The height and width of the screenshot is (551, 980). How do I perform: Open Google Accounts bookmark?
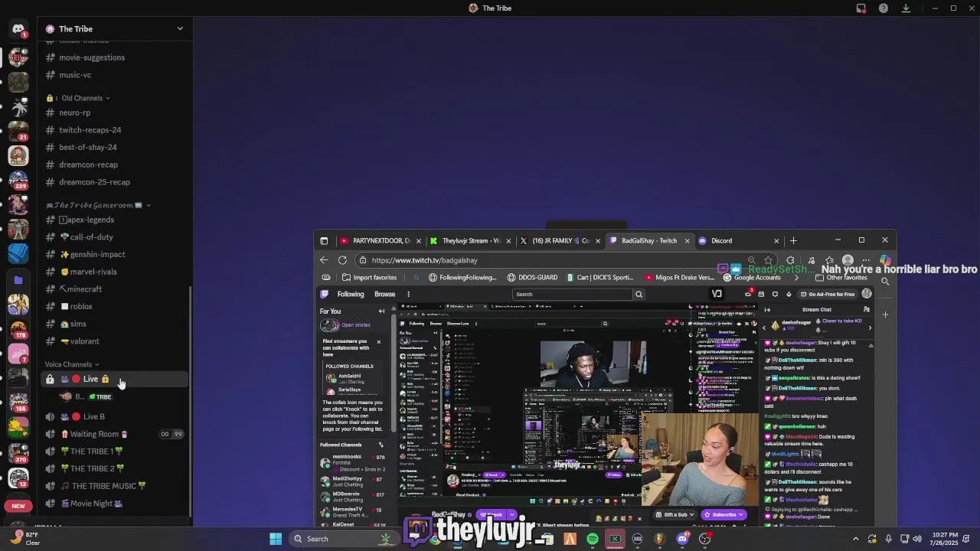point(752,278)
